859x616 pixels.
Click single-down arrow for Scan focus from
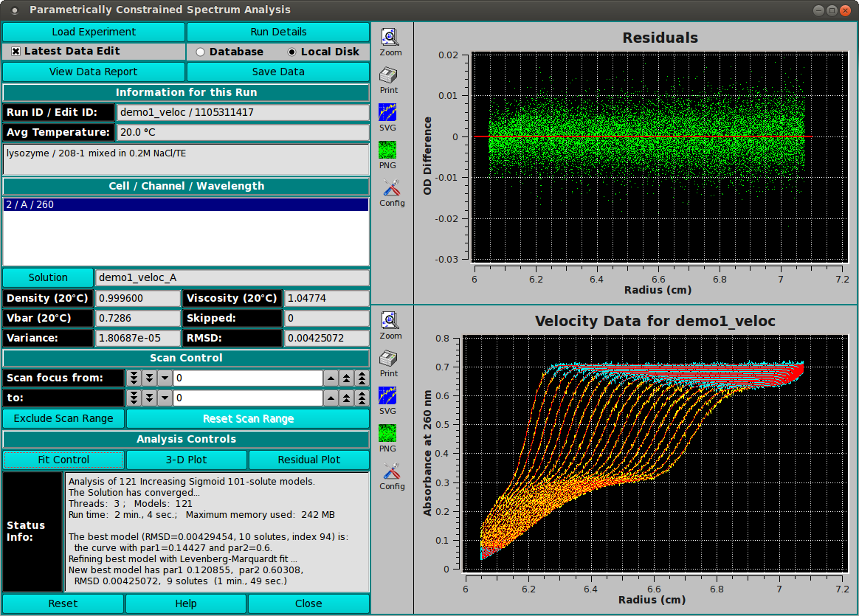[x=165, y=378]
